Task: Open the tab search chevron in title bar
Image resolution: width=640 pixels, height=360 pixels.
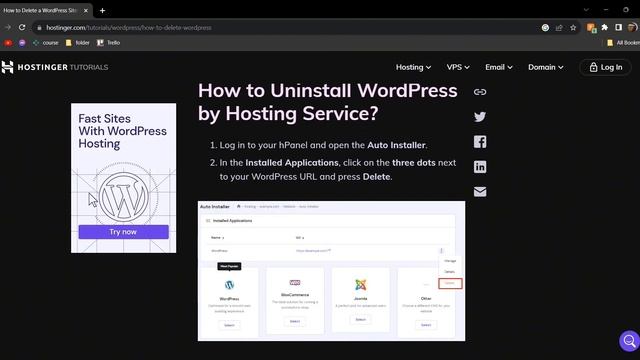Action: [586, 10]
